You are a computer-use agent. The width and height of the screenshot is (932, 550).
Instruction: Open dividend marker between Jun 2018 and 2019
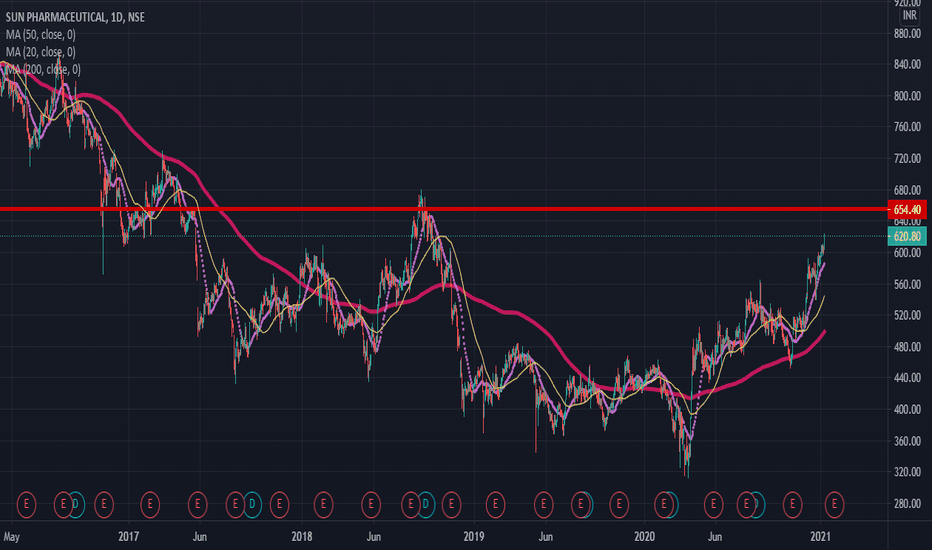point(426,505)
